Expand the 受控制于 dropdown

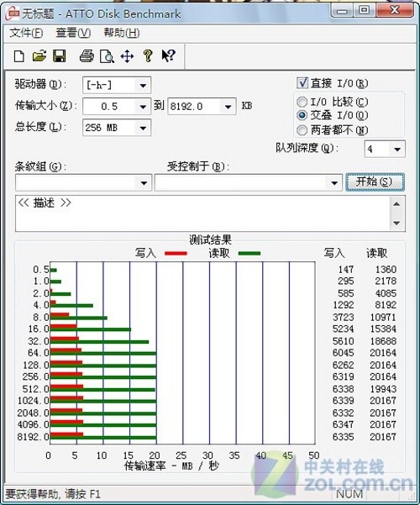(x=334, y=183)
